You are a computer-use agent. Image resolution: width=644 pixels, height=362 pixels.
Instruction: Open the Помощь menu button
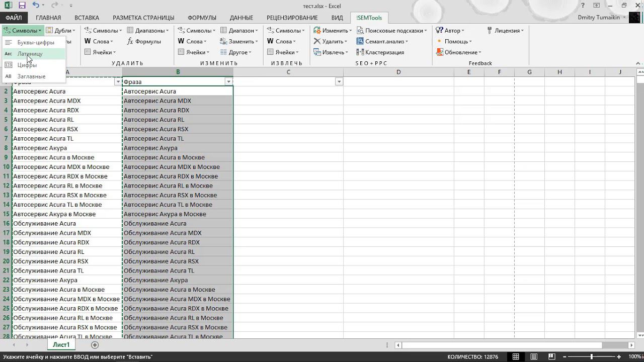454,41
